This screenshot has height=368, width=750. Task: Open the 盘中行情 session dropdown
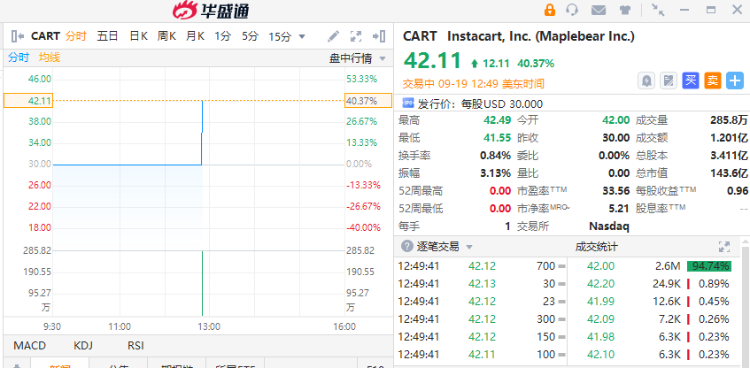[x=357, y=58]
